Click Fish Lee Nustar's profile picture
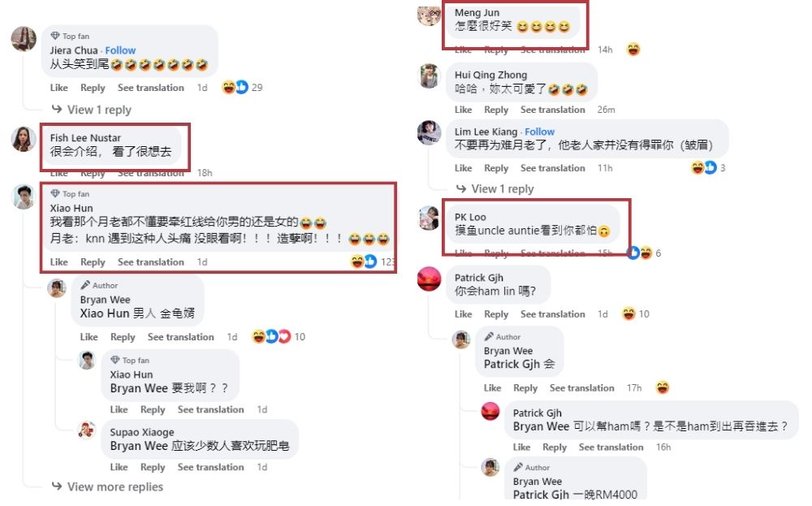This screenshot has height=506, width=812. (24, 139)
